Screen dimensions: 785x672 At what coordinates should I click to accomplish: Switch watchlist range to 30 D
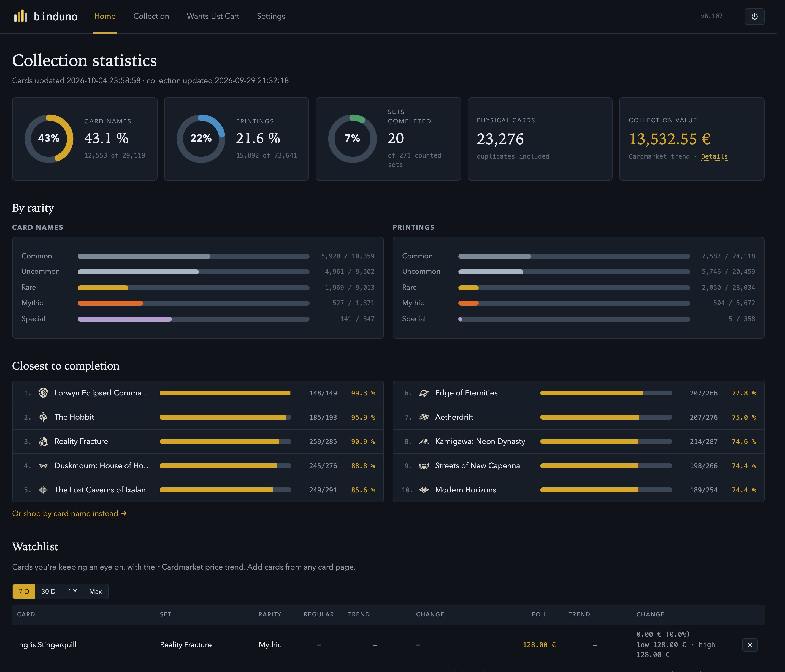pos(48,591)
